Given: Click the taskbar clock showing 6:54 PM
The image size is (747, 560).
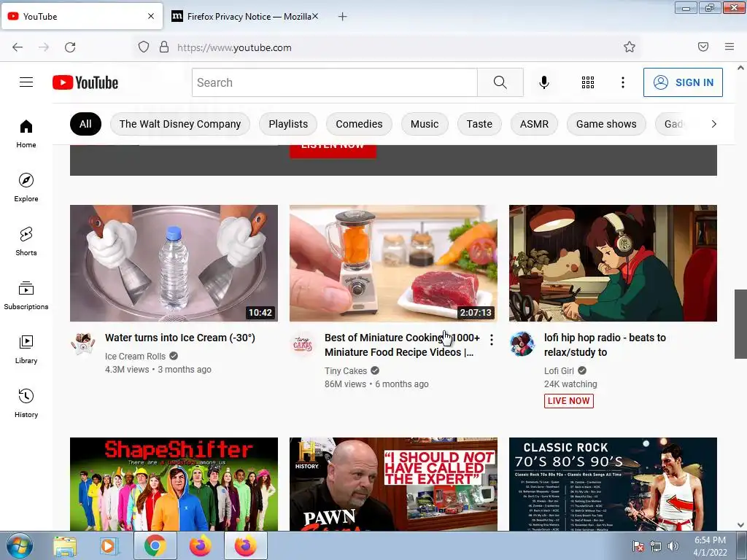Looking at the screenshot, I should click(x=710, y=546).
